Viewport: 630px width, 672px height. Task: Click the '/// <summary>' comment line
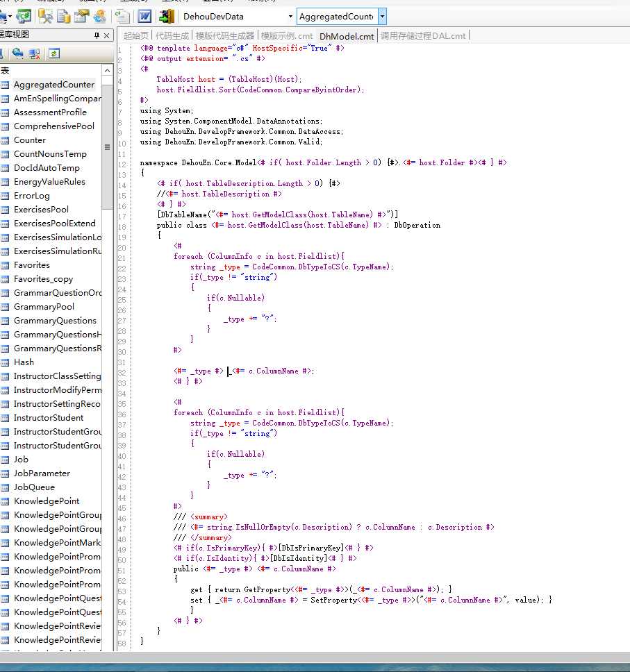tap(201, 517)
